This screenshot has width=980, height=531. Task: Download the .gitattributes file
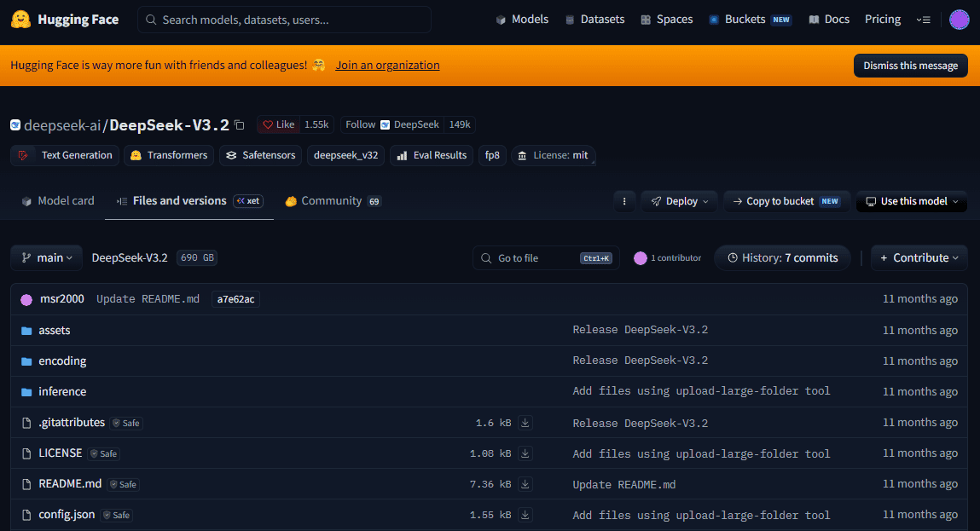[x=525, y=423]
